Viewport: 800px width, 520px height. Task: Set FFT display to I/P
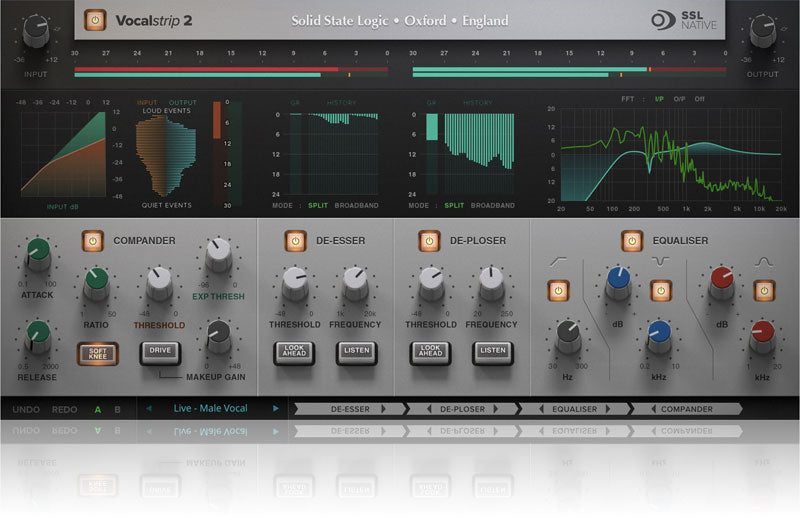(659, 99)
